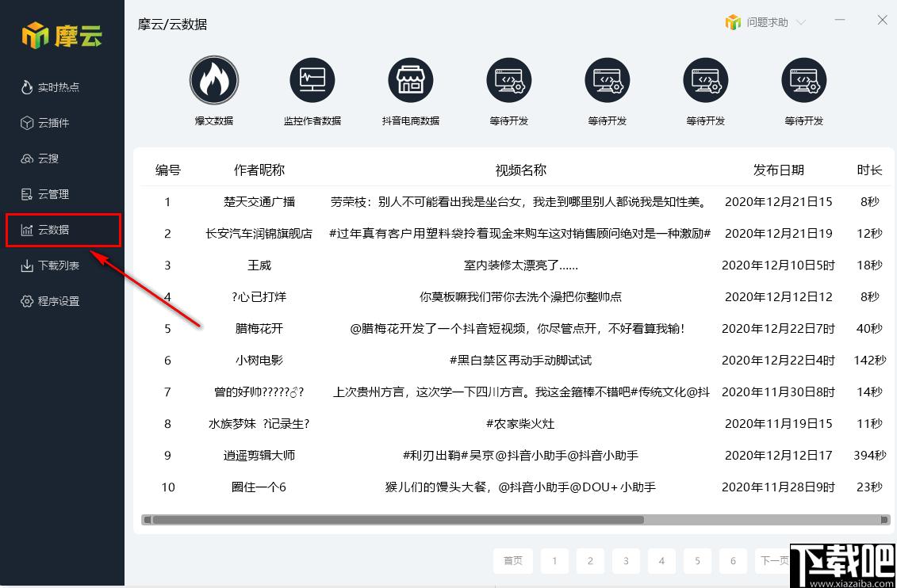Click the 下载列表 download sidebar icon
This screenshot has width=897, height=588.
pyautogui.click(x=27, y=265)
